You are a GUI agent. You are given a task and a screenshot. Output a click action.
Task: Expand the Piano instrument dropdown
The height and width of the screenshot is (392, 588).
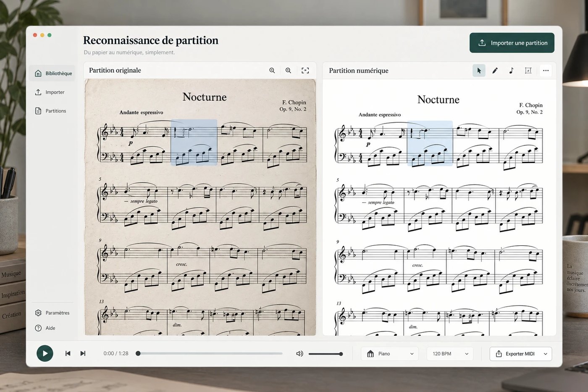[390, 354]
